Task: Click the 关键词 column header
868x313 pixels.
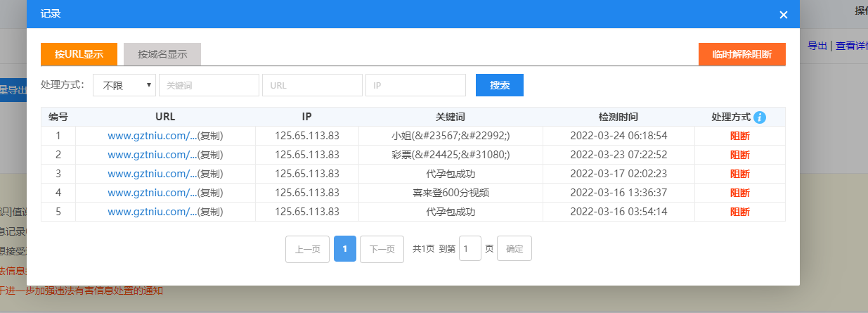Action: [451, 117]
